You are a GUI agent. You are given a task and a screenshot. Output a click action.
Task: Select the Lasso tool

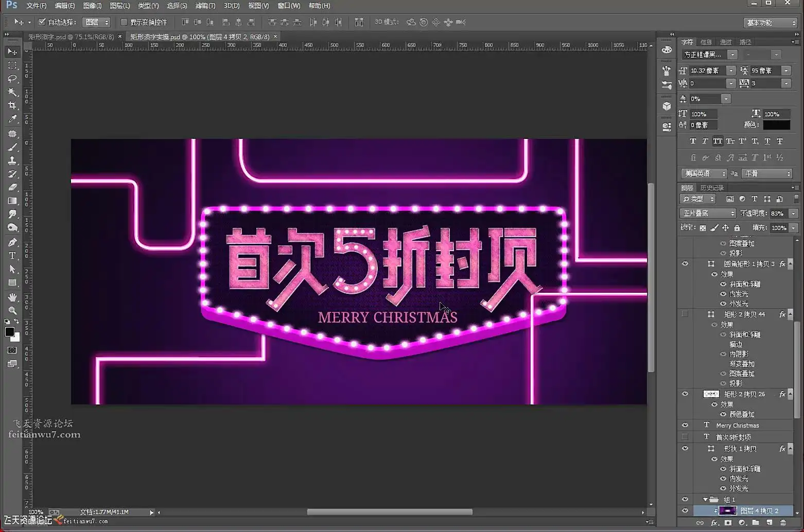pos(12,79)
